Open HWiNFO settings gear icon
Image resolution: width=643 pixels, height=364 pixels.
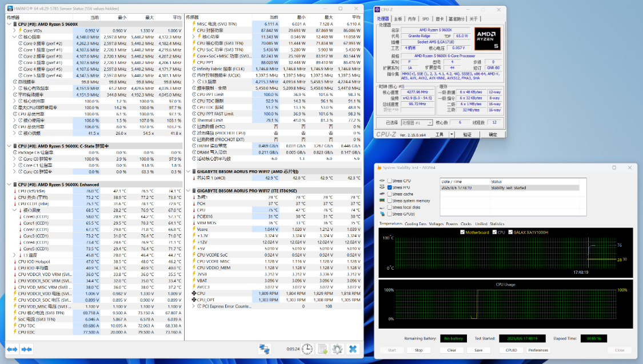click(337, 349)
